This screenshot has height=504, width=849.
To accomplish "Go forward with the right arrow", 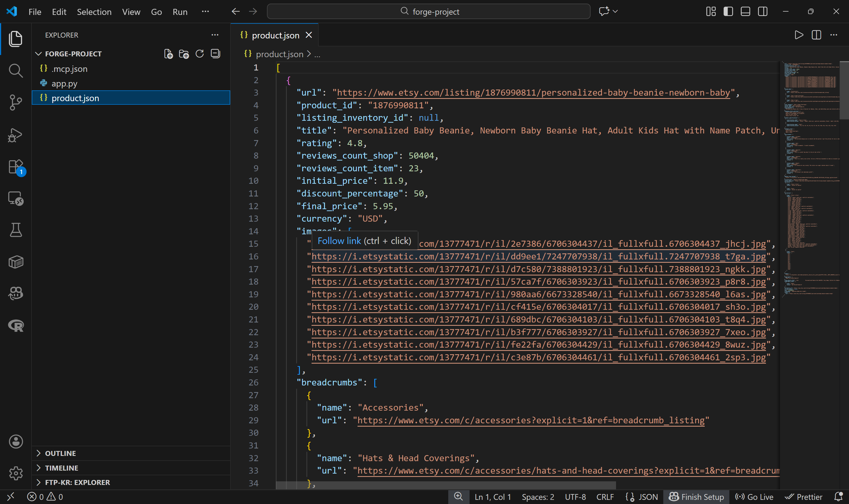I will click(253, 12).
